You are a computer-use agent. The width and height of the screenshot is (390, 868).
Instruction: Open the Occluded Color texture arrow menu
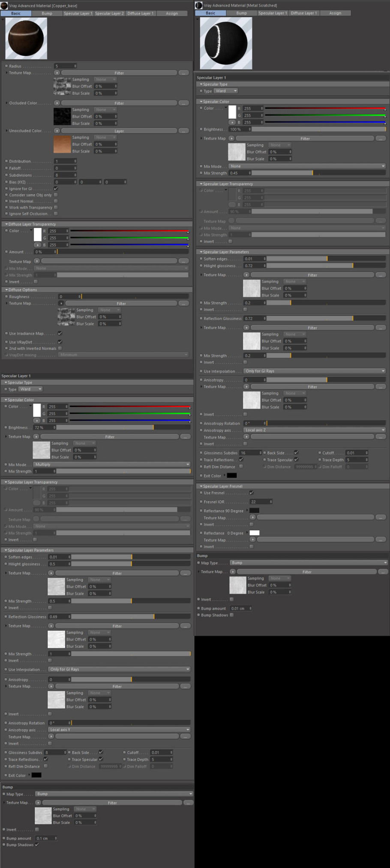point(57,103)
